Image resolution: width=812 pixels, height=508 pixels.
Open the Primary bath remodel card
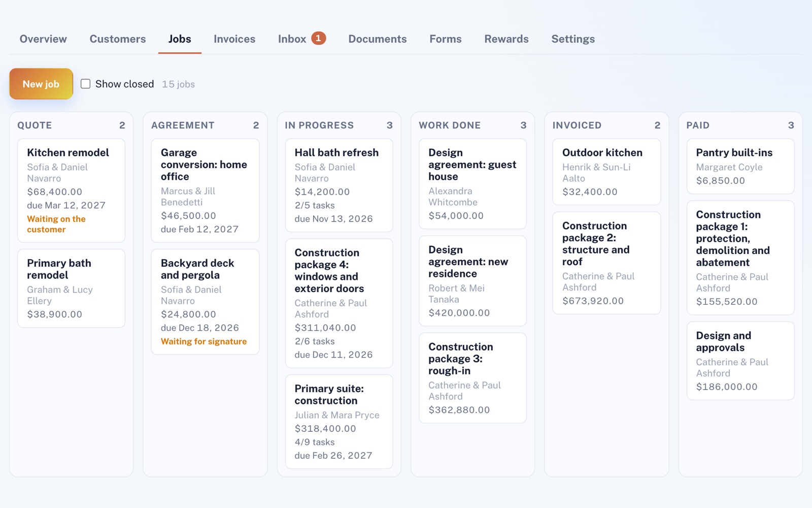click(x=71, y=288)
